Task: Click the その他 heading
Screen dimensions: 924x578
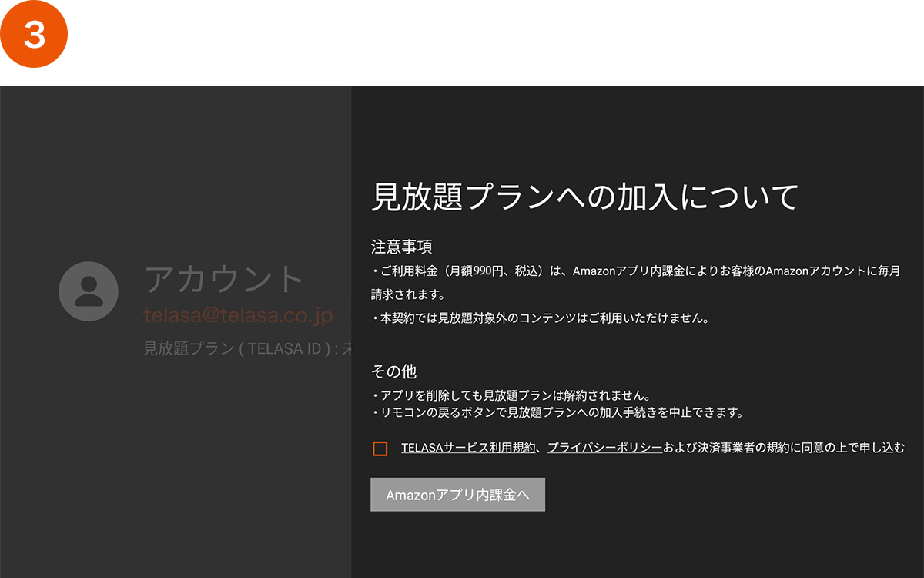Action: click(x=393, y=371)
